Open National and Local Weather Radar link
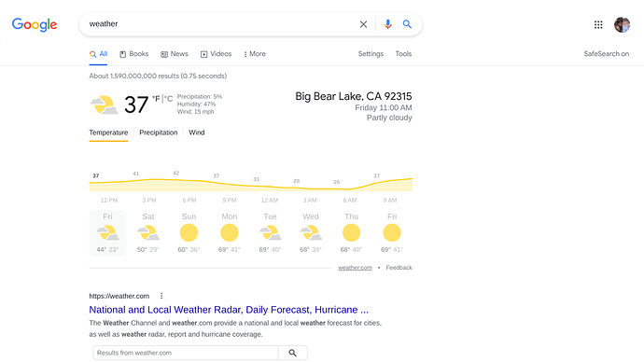 229,310
